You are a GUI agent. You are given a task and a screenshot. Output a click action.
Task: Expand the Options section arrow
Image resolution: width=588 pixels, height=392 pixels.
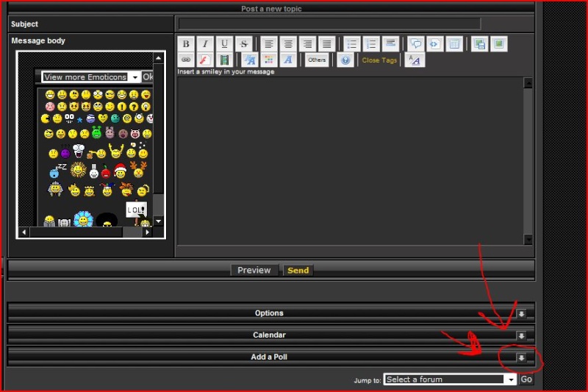click(x=521, y=314)
